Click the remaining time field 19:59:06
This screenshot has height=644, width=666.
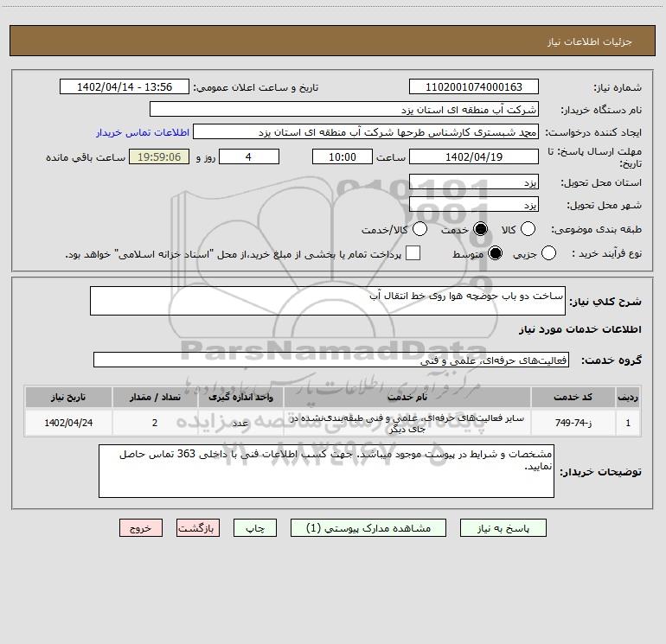tap(159, 156)
